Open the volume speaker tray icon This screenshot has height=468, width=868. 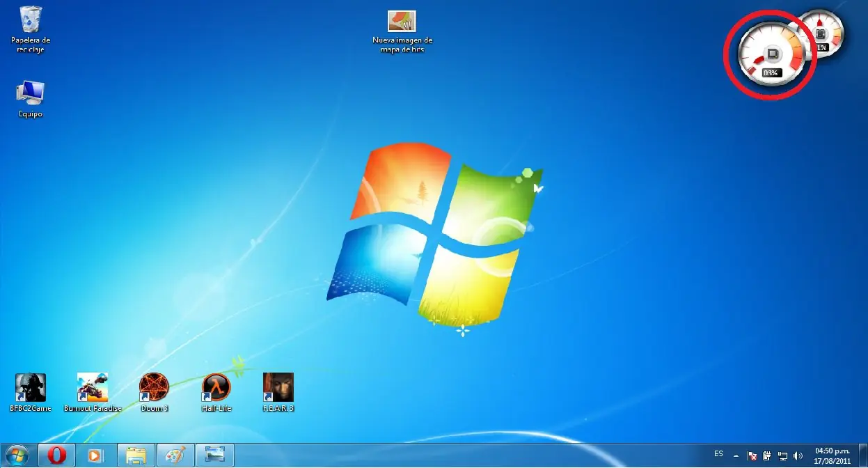[x=798, y=456]
